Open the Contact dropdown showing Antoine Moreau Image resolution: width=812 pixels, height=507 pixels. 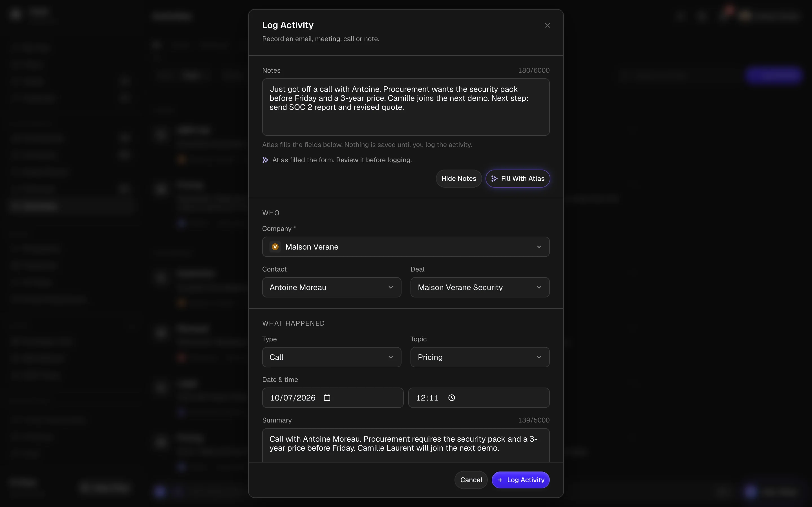click(x=332, y=287)
